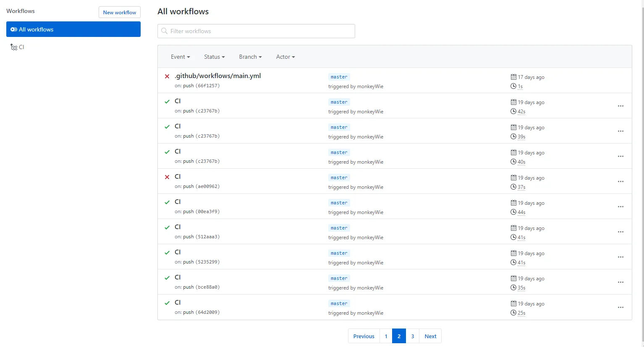Click the Next pagination button
The width and height of the screenshot is (644, 347).
point(430,336)
